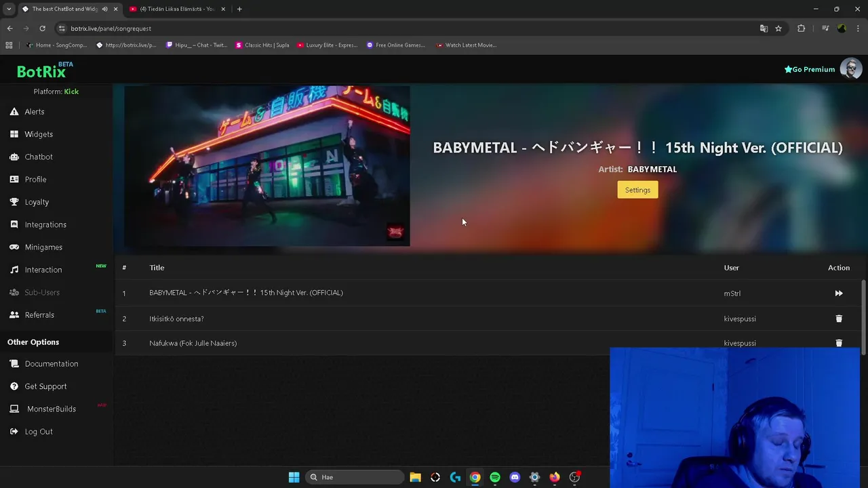868x488 pixels.
Task: Open the Alerts panel in sidebar
Action: (x=35, y=112)
